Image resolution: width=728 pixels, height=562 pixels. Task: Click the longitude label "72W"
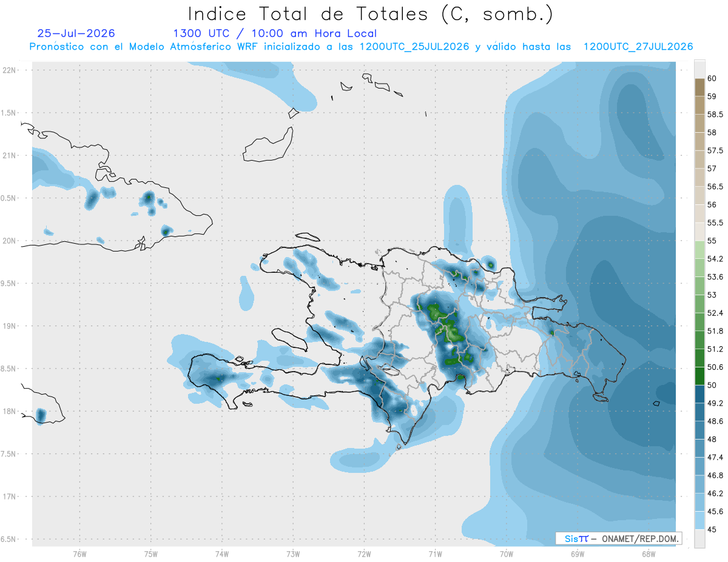tap(364, 554)
